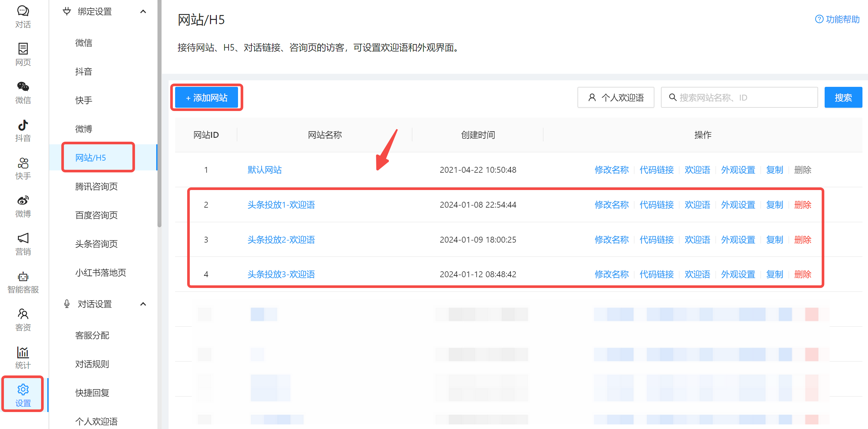Image resolution: width=868 pixels, height=429 pixels.
Task: Click the 添加网站 button
Action: tap(207, 98)
